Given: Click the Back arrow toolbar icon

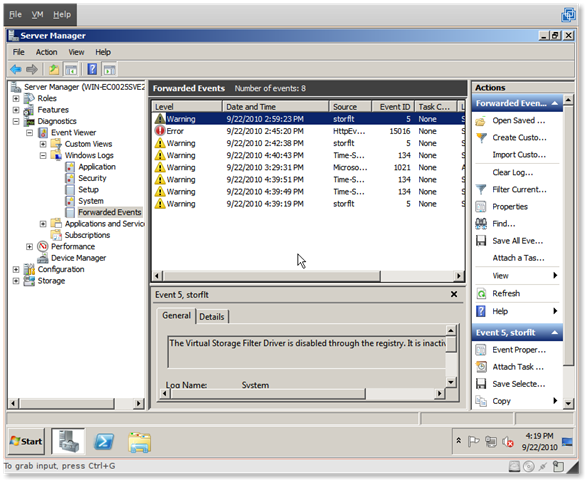Looking at the screenshot, I should point(16,69).
